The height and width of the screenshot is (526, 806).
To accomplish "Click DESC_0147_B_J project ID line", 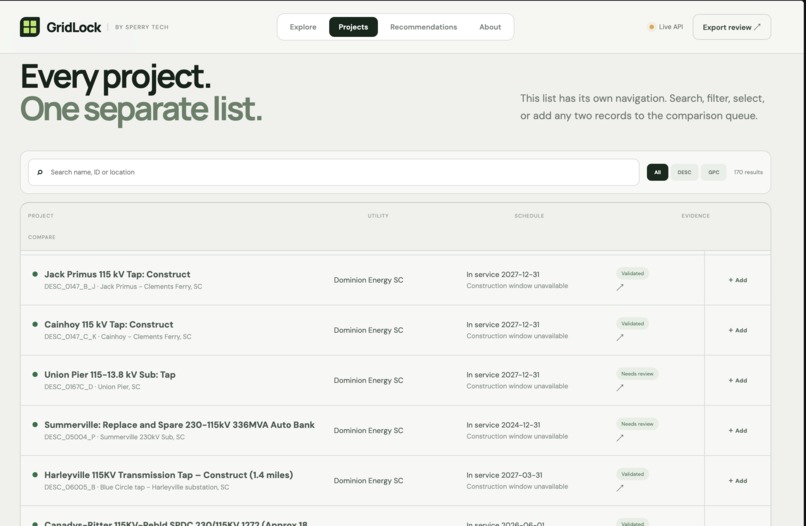I will (123, 286).
